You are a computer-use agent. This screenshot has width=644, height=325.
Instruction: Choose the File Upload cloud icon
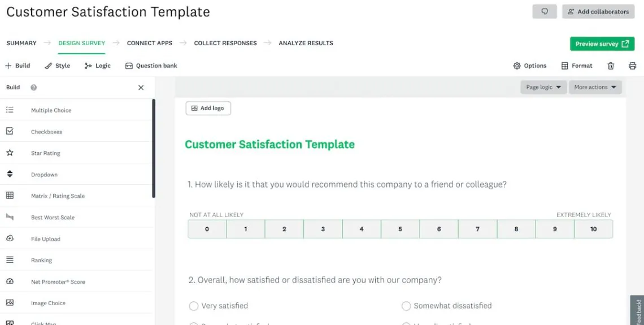coord(10,239)
